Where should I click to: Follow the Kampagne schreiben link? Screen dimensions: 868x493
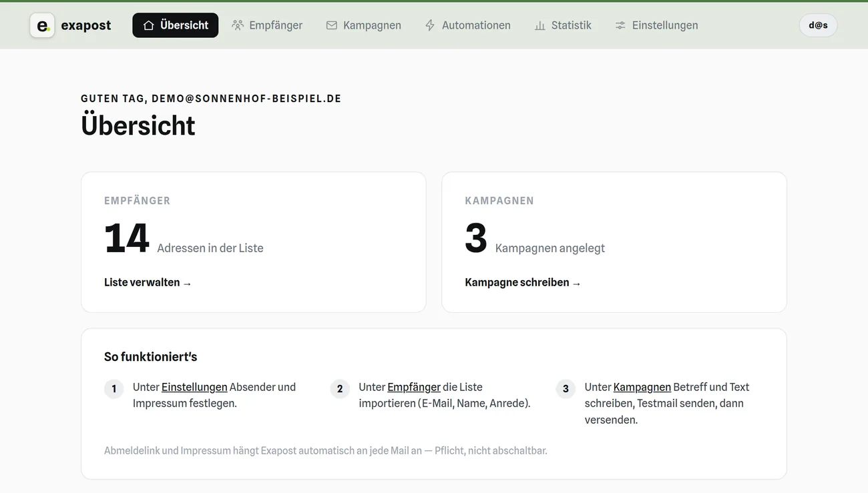point(523,282)
